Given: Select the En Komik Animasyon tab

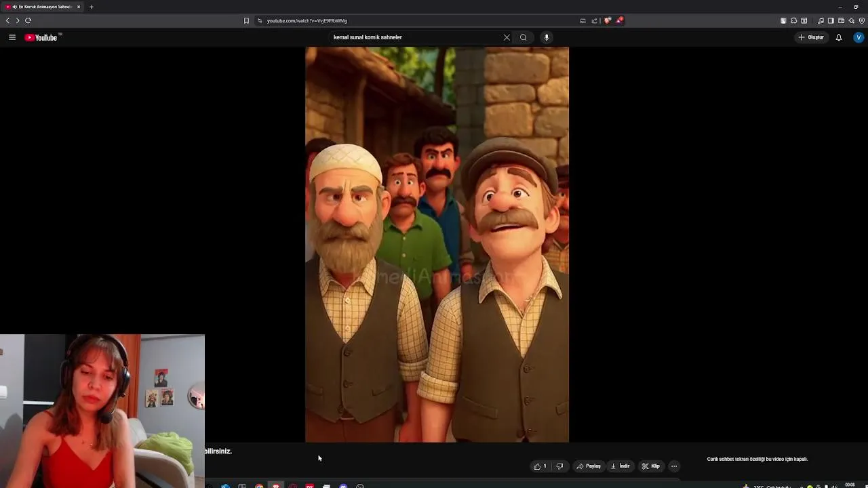Looking at the screenshot, I should point(43,7).
